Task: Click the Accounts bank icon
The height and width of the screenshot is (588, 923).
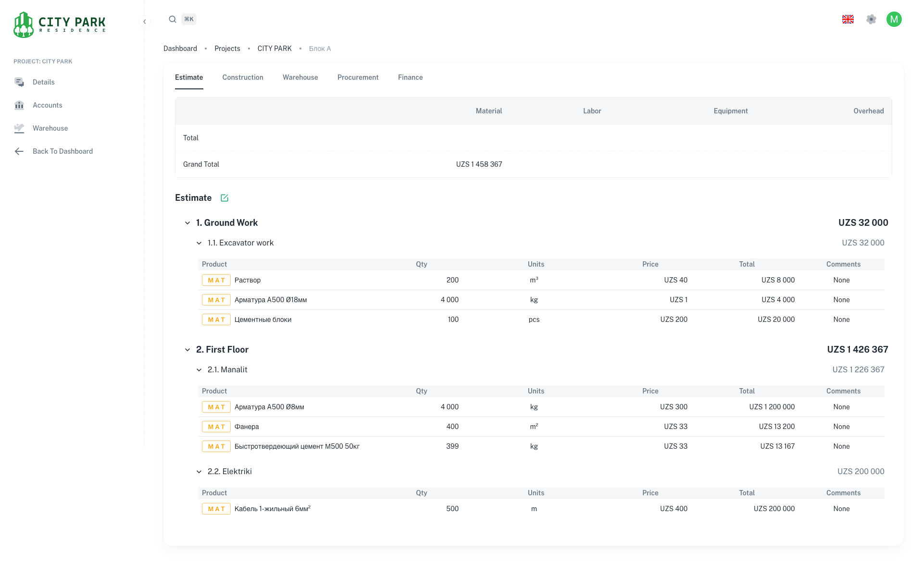Action: point(19,105)
